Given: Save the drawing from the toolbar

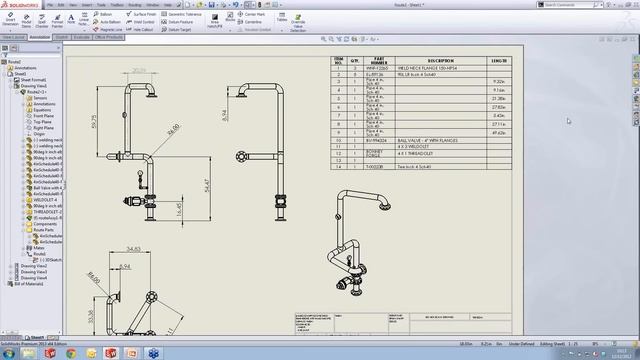Looking at the screenshot, I should tap(211, 5).
